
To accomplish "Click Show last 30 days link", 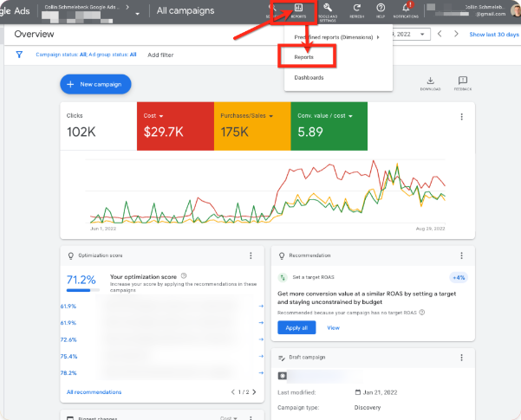I will (x=494, y=34).
